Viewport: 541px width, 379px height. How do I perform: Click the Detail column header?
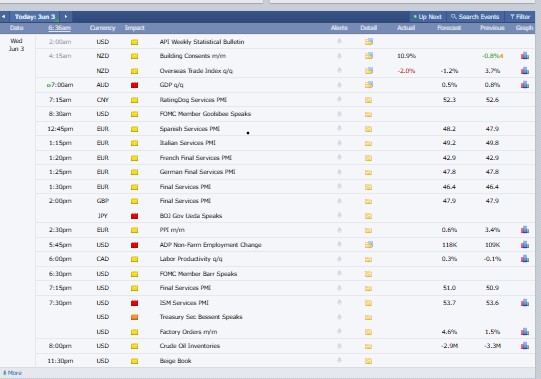[368, 28]
